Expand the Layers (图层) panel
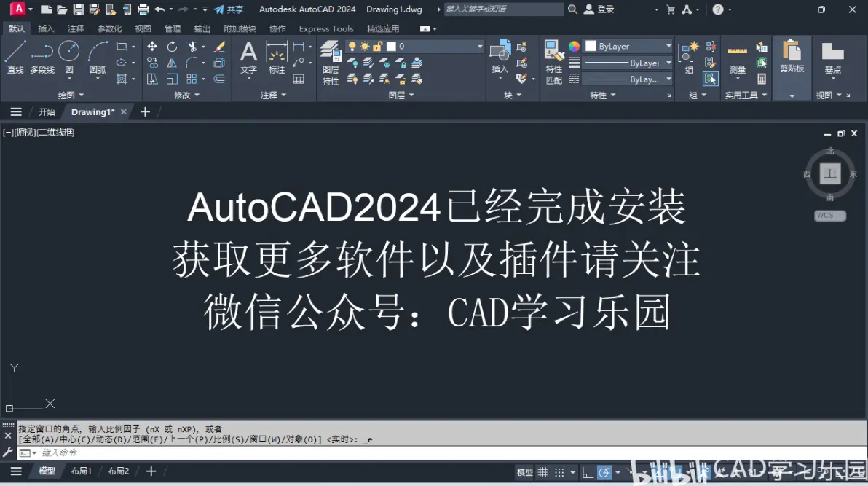Image resolution: width=868 pixels, height=486 pixels. point(401,95)
